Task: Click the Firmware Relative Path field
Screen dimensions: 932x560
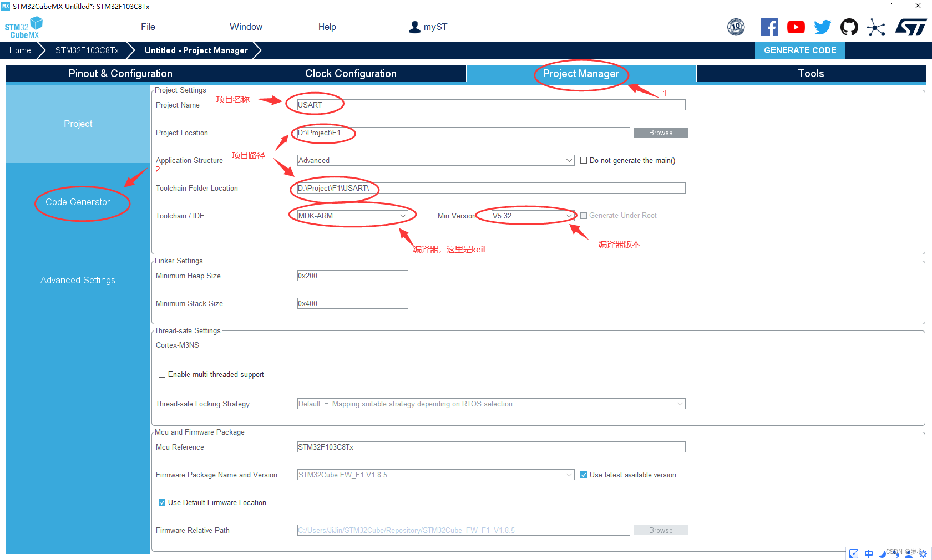Action: (463, 530)
